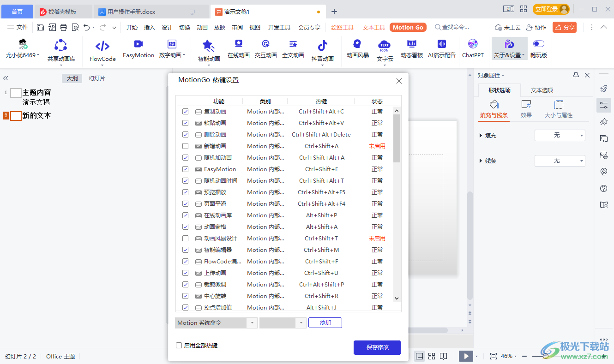Image resolution: width=614 pixels, height=364 pixels.
Task: Launch the FlowCode tool
Action: [x=102, y=50]
